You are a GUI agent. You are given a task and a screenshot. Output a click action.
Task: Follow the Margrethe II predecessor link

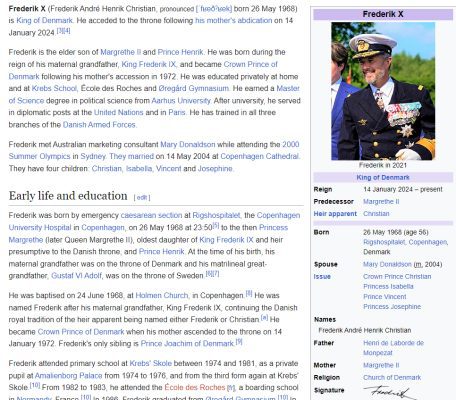tap(381, 202)
